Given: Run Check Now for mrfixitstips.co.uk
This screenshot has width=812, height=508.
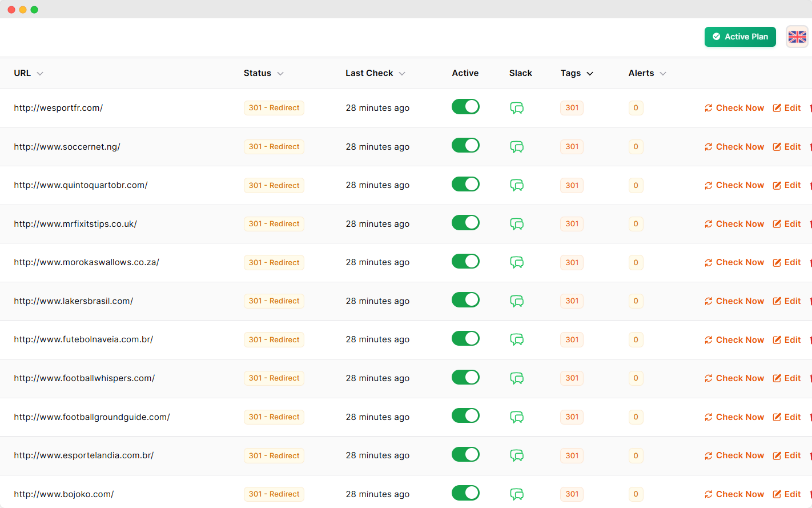Looking at the screenshot, I should coord(734,224).
